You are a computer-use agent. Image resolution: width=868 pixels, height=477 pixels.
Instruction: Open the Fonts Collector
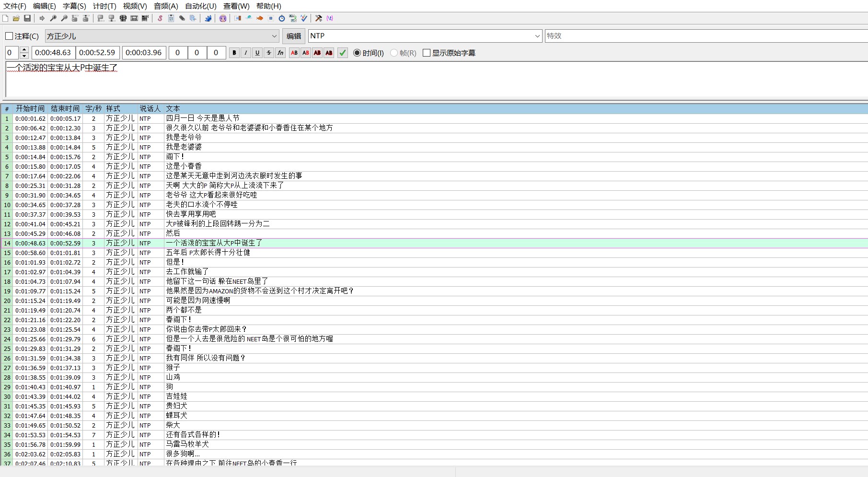[x=193, y=18]
